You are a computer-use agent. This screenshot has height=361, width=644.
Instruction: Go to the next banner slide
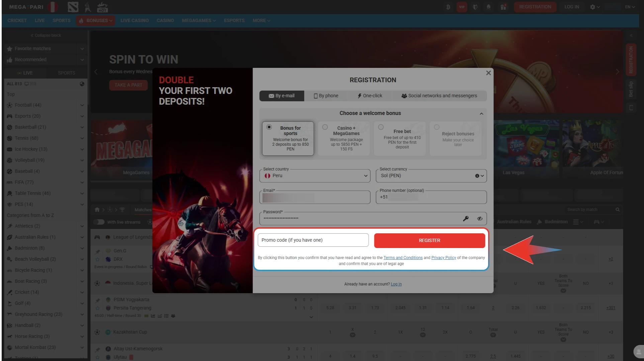618,72
